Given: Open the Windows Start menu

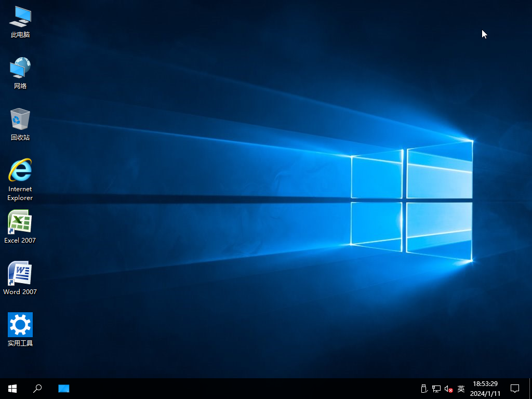Looking at the screenshot, I should tap(12, 389).
